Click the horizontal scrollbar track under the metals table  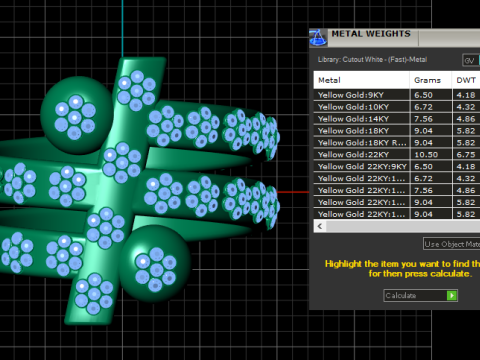point(403,226)
